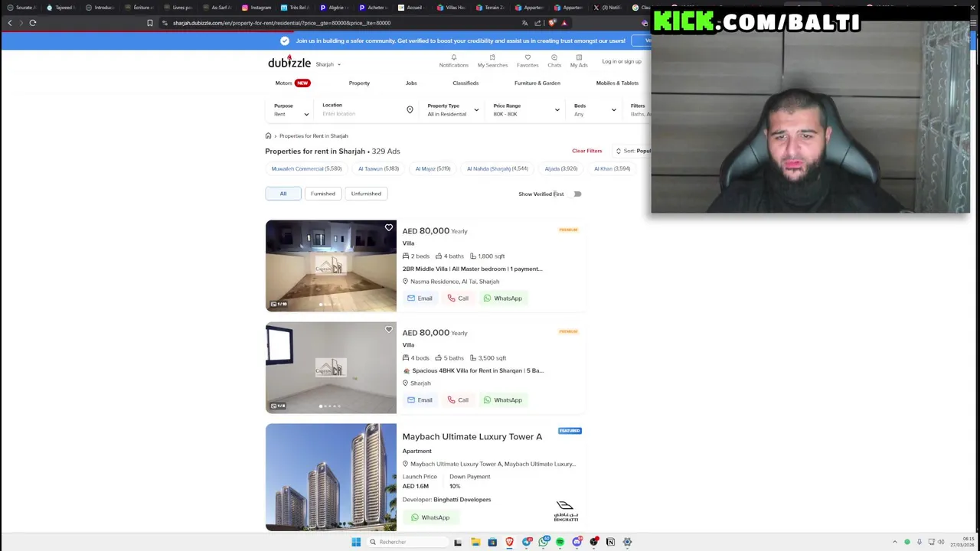The image size is (980, 551).
Task: Open the Furniture & Garden menu
Action: click(537, 83)
